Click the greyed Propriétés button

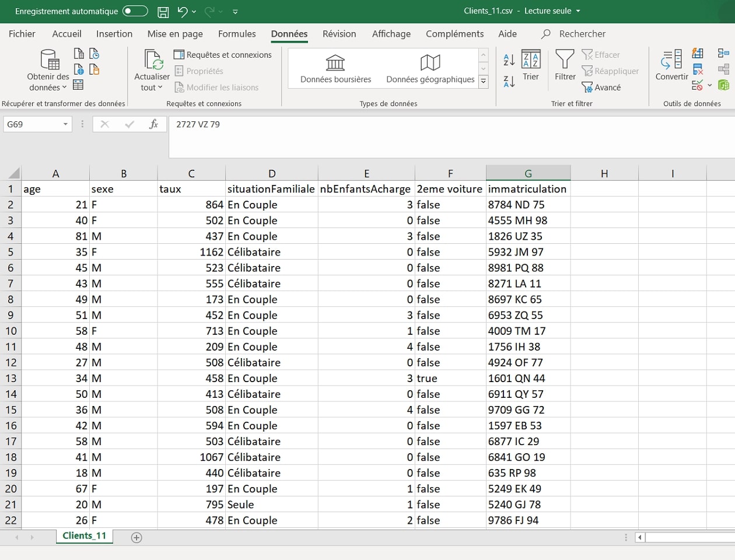(199, 71)
